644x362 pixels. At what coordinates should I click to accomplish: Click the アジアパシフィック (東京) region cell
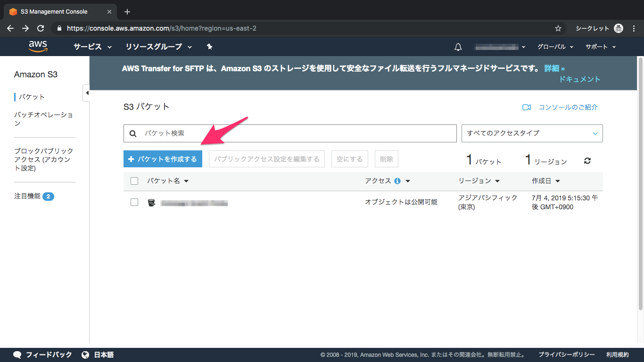[x=488, y=202]
